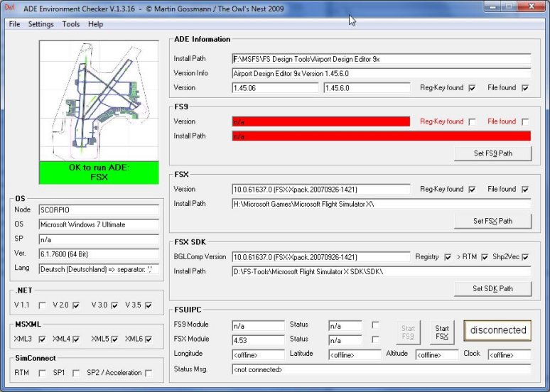Screen dimensions: 550x392
Task: Toggle the FSX Module status checkbox
Action: (x=375, y=339)
